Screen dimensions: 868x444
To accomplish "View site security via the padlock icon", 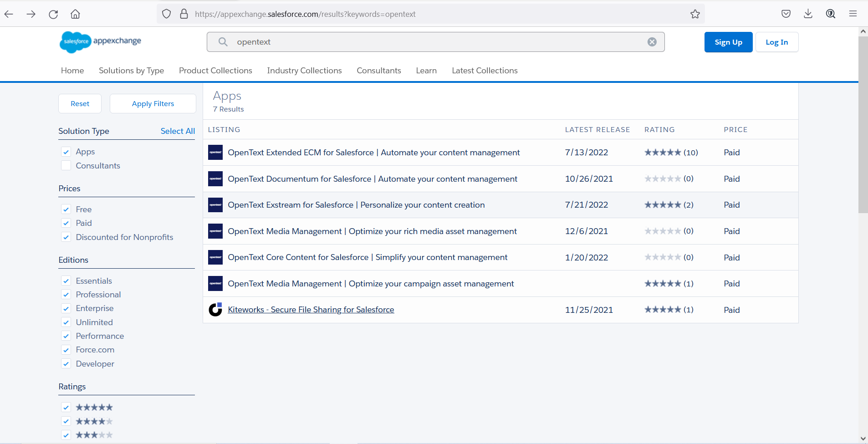I will pyautogui.click(x=184, y=14).
